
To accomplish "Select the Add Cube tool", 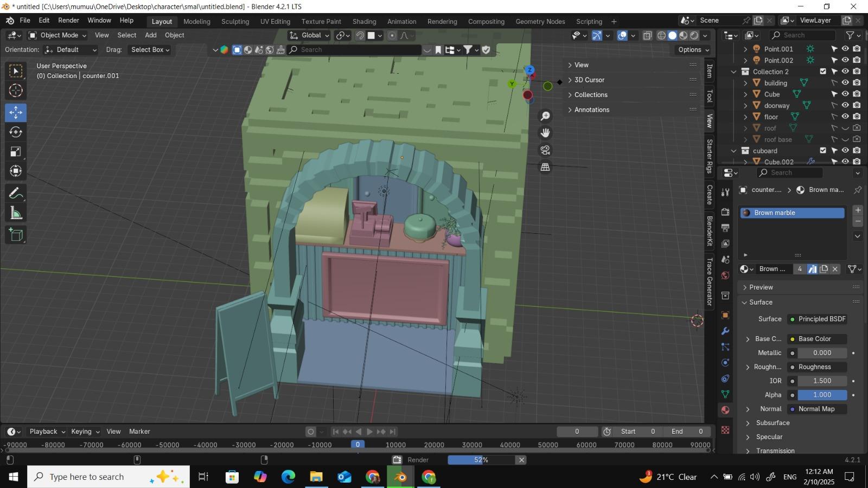I will click(16, 235).
